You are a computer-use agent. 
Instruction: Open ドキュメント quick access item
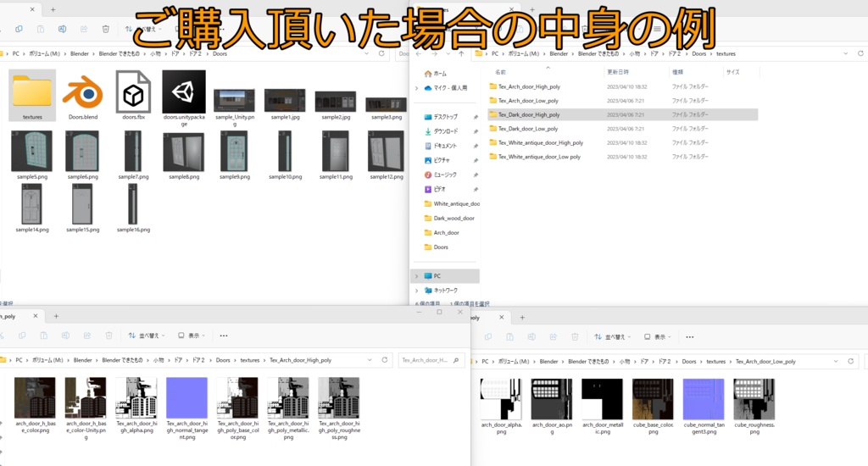[441, 146]
